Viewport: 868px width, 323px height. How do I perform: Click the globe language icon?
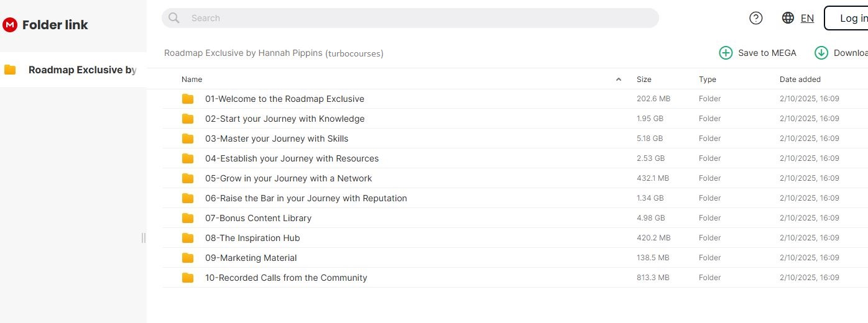788,18
